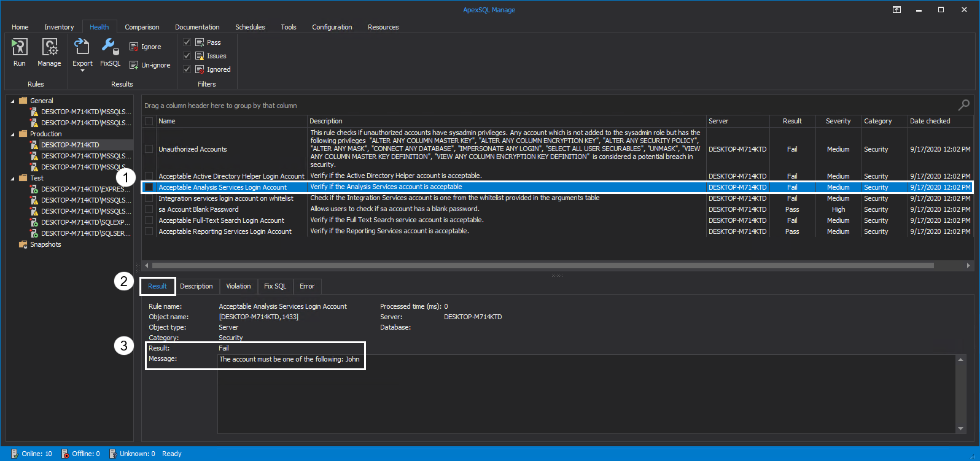980x461 pixels.
Task: Select the Integration services login account row
Action: click(x=558, y=198)
